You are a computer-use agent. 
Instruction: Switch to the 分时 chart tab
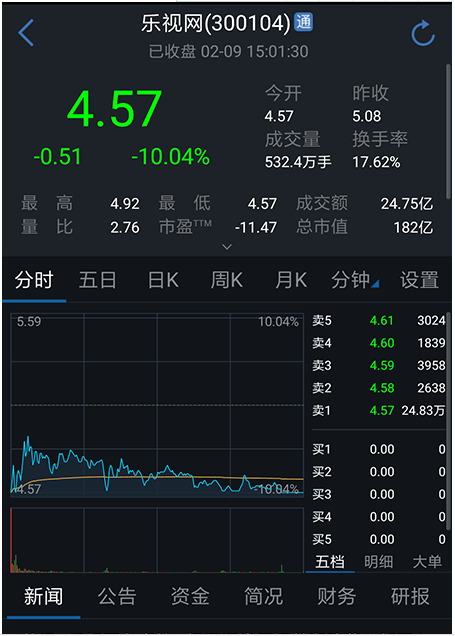(34, 280)
